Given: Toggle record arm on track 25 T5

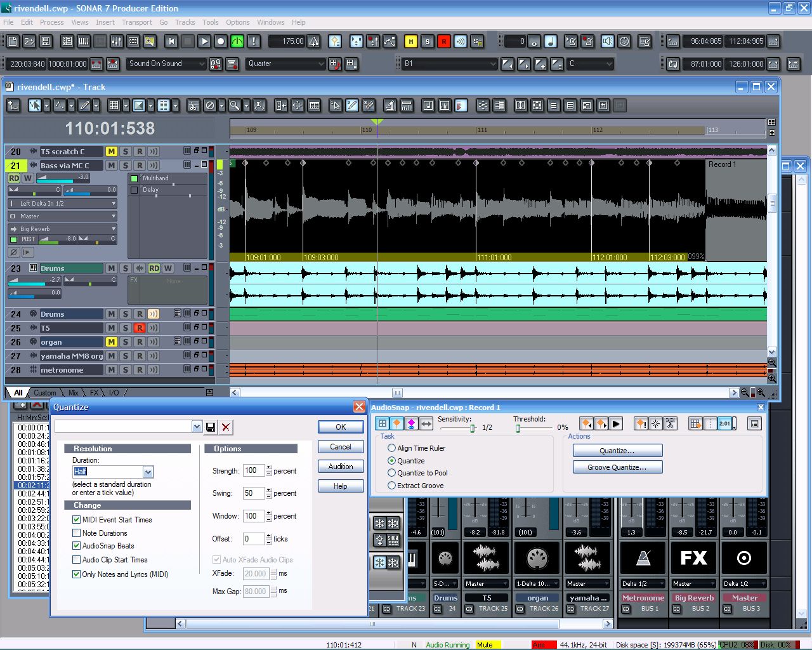Looking at the screenshot, I should tap(140, 328).
